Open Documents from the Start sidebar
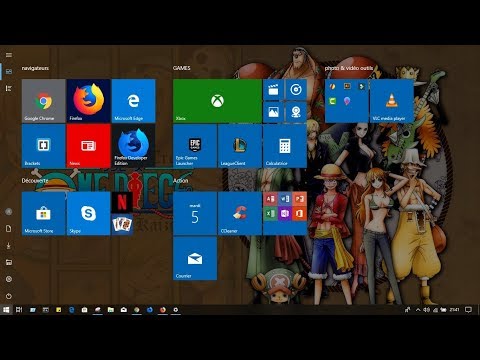Screen dimensions: 480x360 [9, 229]
